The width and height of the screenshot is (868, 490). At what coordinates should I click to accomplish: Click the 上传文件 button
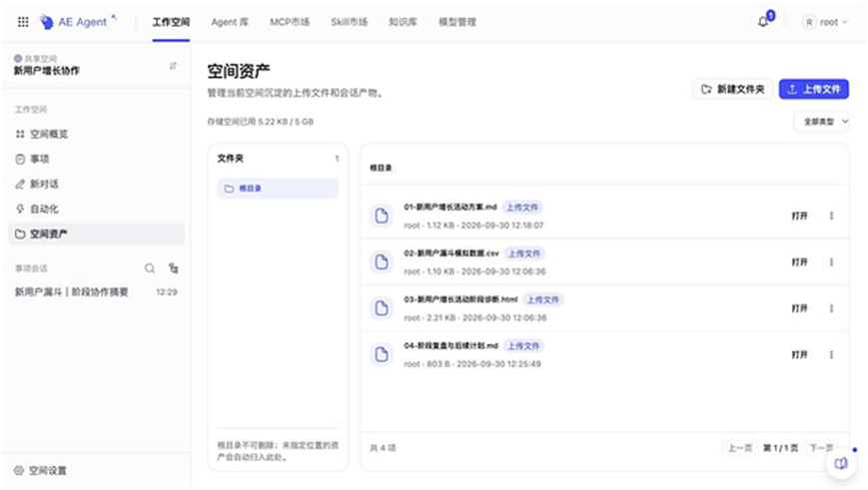(814, 89)
